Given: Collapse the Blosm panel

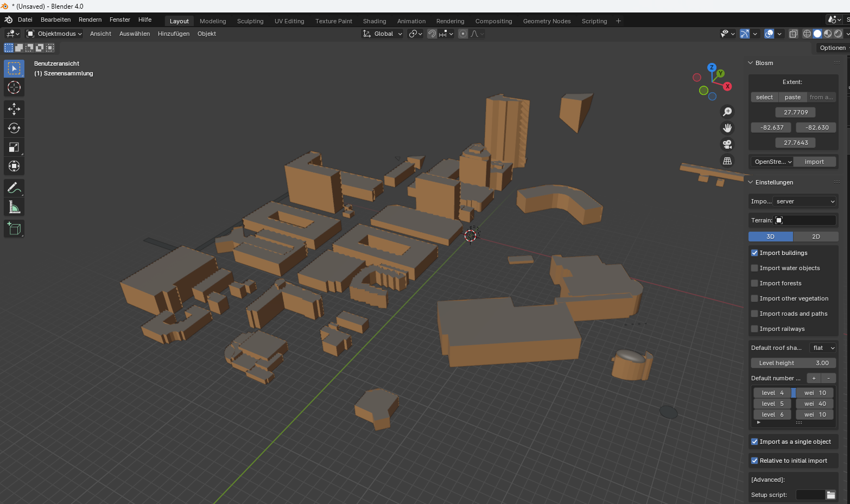Looking at the screenshot, I should click(x=751, y=63).
